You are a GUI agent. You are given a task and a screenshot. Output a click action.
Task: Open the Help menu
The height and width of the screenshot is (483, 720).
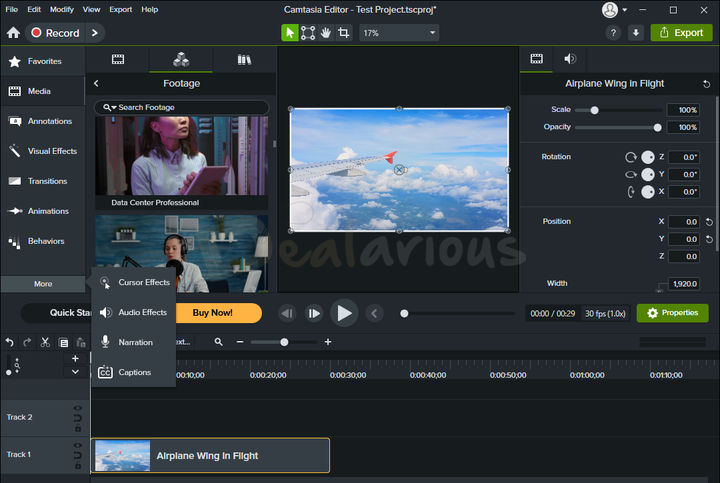(149, 9)
